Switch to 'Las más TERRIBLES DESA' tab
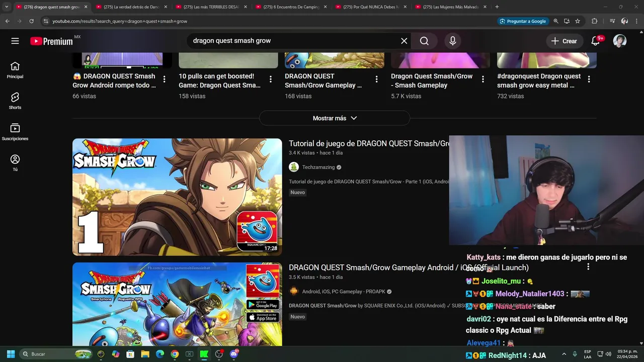The width and height of the screenshot is (644, 362). coord(211,7)
